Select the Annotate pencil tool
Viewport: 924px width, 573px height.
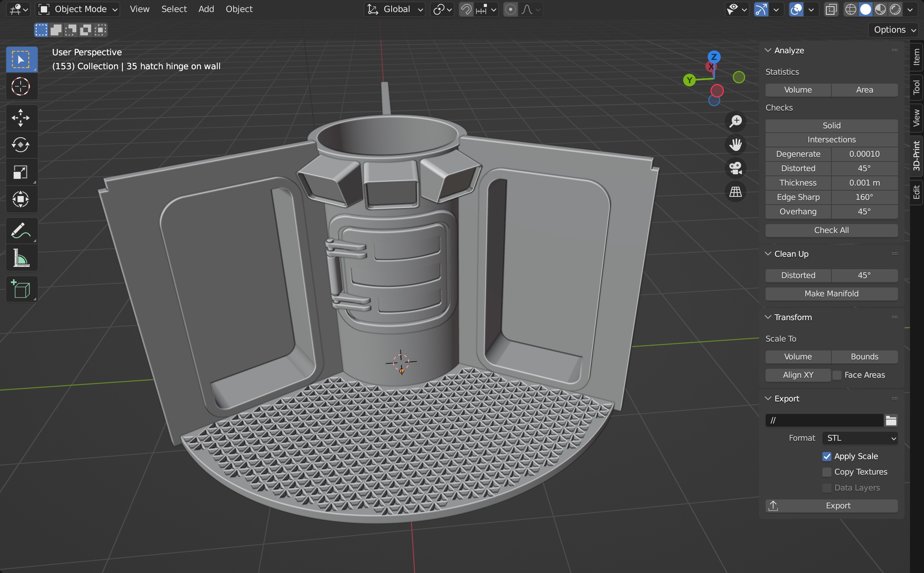click(21, 231)
